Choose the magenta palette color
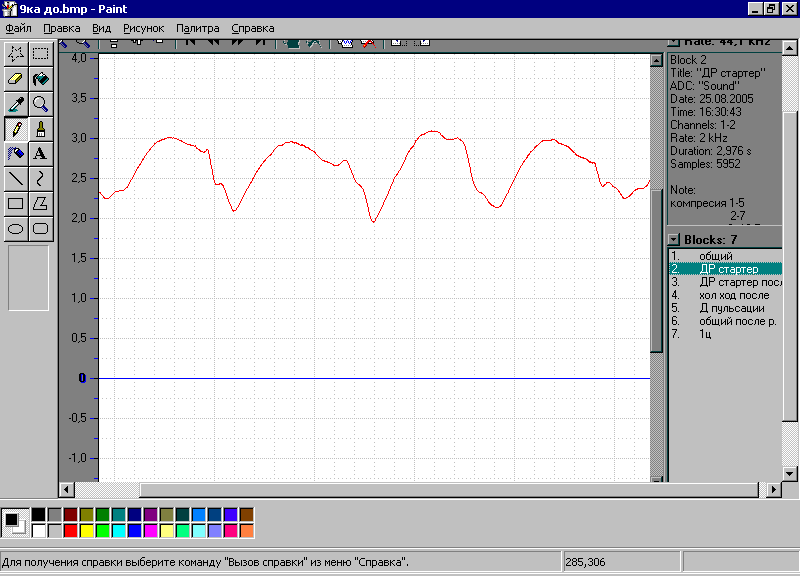800x576 pixels. click(151, 531)
